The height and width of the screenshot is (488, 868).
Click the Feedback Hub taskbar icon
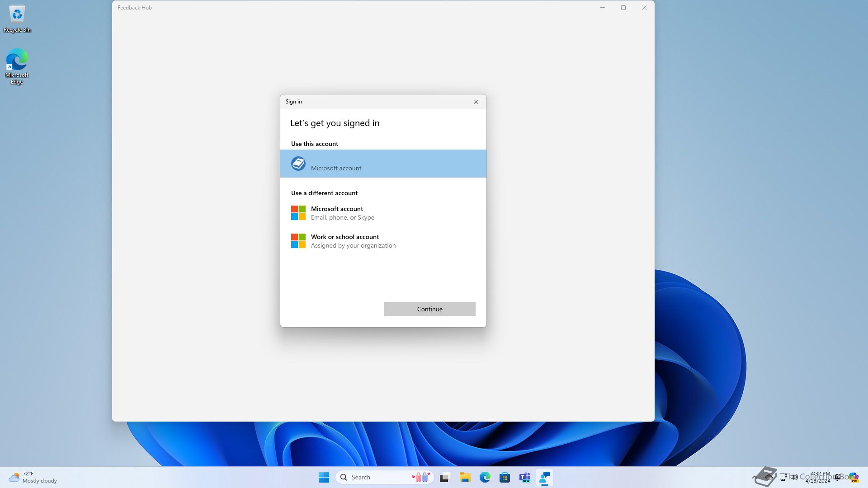pos(544,477)
